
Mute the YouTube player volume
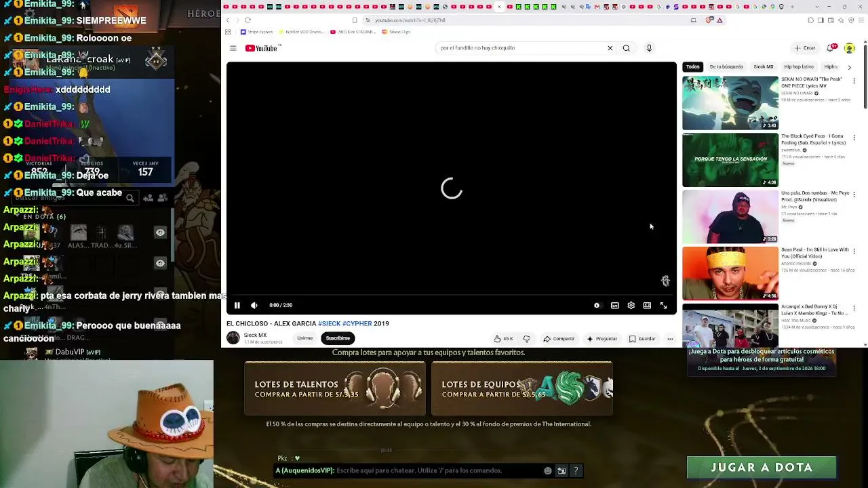[x=254, y=306]
